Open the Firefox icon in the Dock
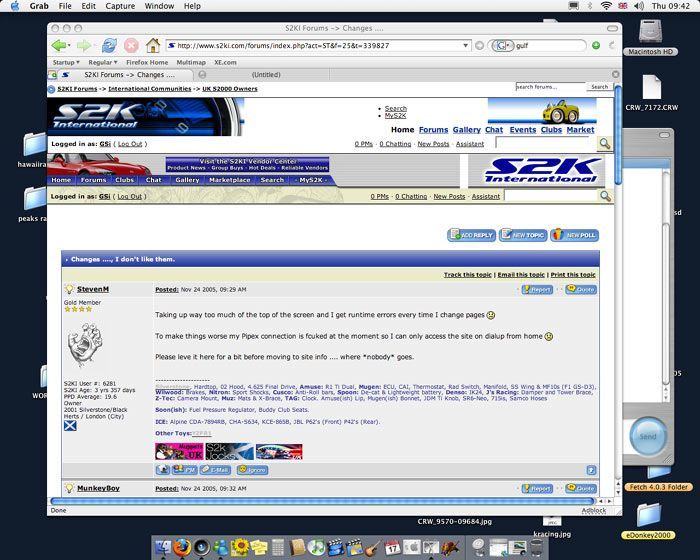This screenshot has height=560, width=700. 181,547
